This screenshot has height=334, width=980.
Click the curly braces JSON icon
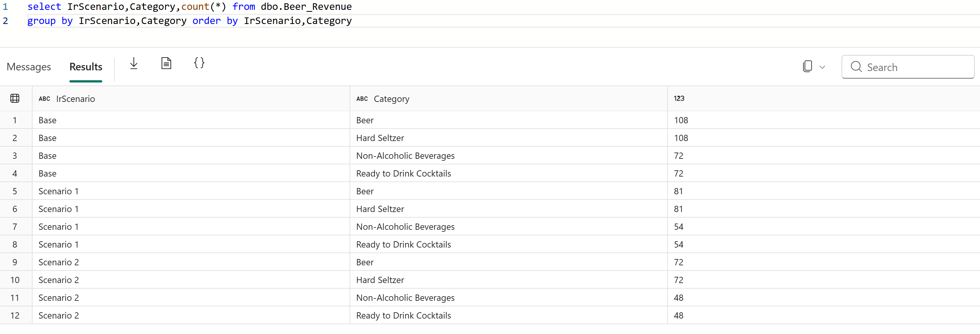[x=199, y=63]
